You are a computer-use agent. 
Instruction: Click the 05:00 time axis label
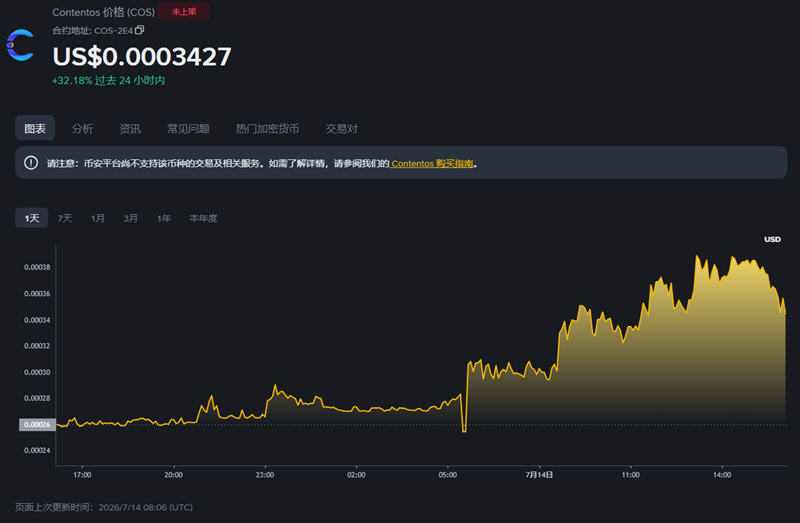447,475
